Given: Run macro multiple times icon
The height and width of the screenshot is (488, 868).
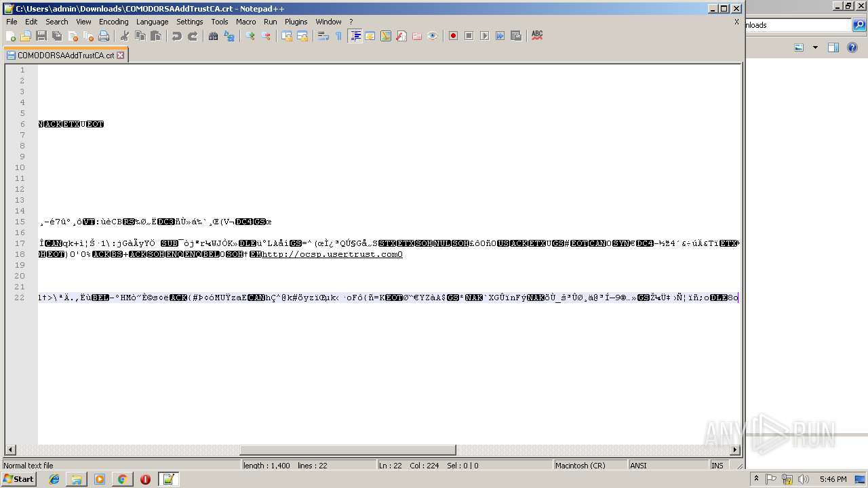Looking at the screenshot, I should (500, 36).
